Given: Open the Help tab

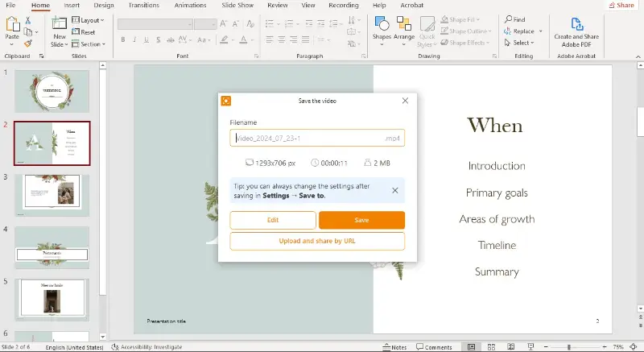Looking at the screenshot, I should tap(379, 6).
